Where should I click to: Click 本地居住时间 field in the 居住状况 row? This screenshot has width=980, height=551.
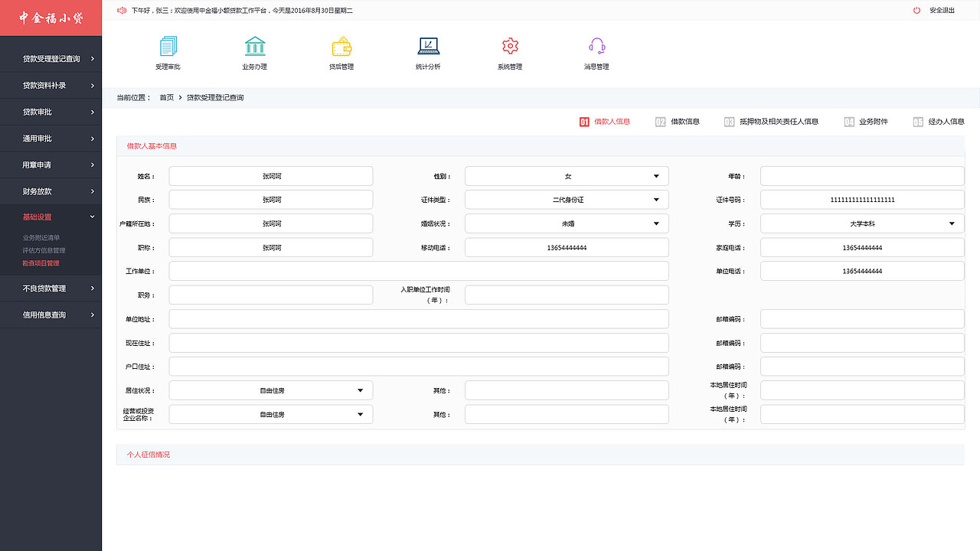pos(862,390)
